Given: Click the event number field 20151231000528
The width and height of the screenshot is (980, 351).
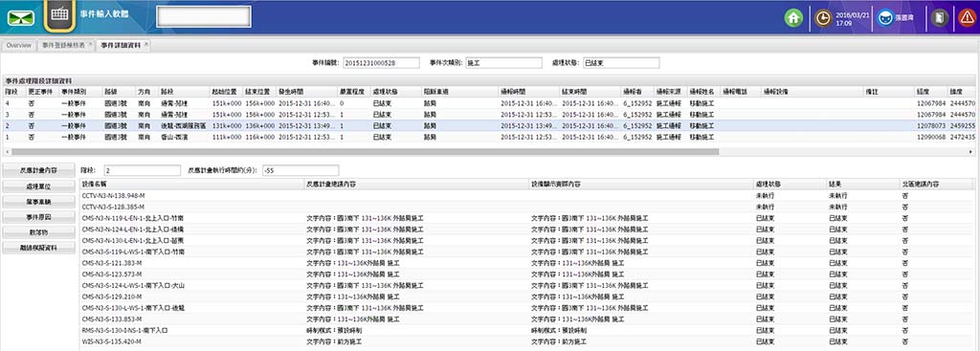Looking at the screenshot, I should click(x=381, y=63).
